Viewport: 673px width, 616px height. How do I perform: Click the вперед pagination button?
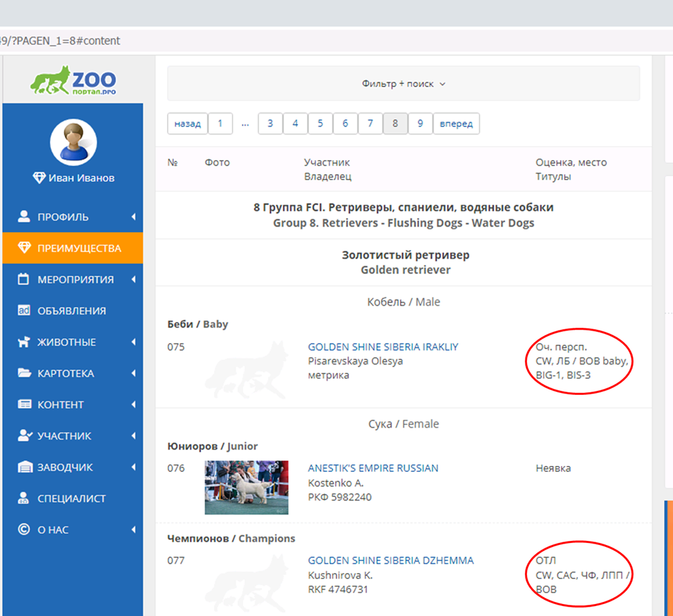456,123
